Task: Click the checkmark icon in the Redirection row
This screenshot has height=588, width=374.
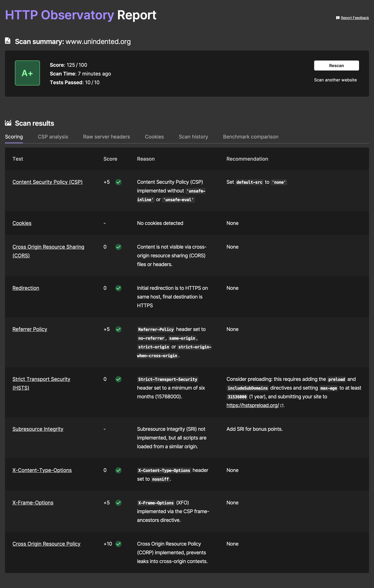Action: (x=119, y=288)
